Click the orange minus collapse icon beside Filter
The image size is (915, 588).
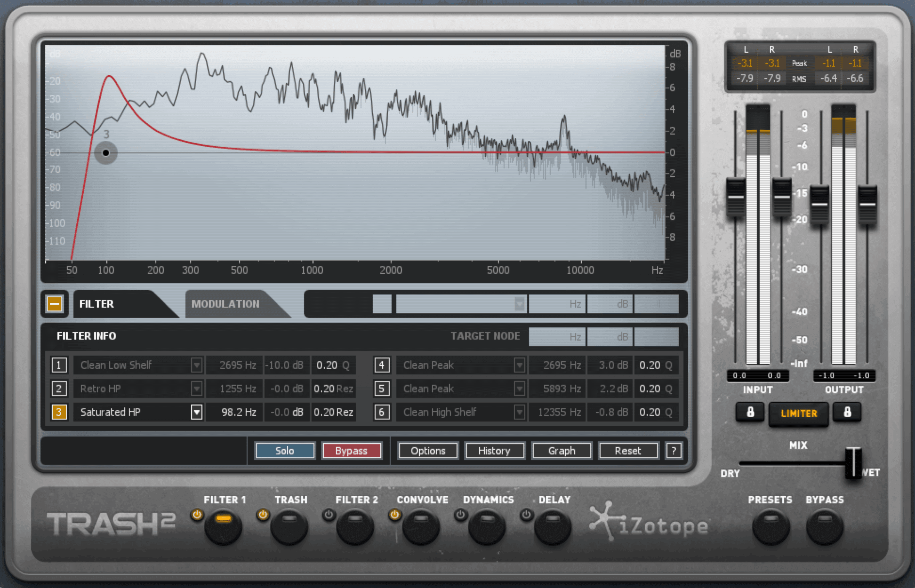55,304
